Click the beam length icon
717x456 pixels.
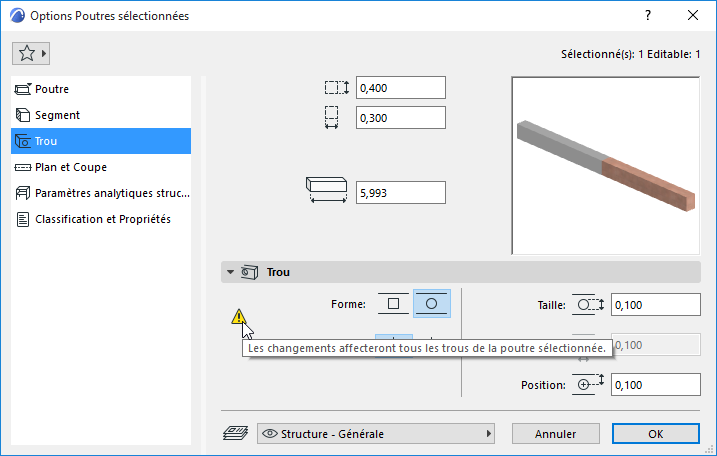(x=327, y=192)
